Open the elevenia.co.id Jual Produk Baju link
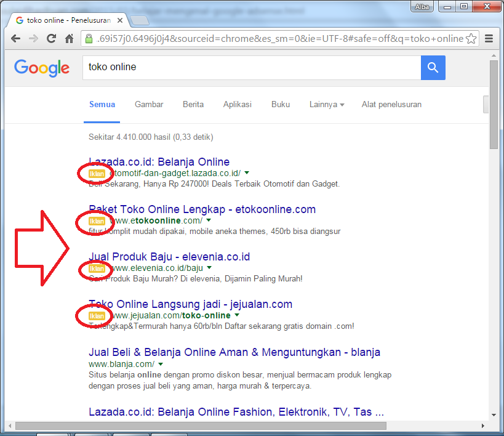Screen dimensions: 504x436 tap(169, 257)
